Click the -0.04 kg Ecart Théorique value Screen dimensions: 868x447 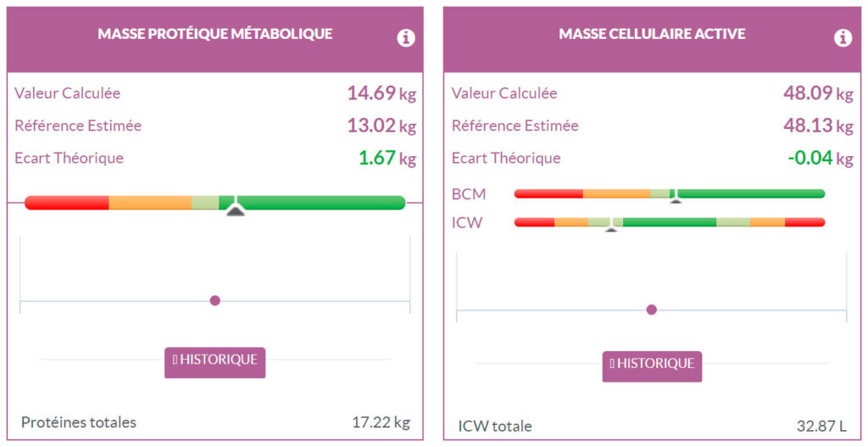[817, 158]
